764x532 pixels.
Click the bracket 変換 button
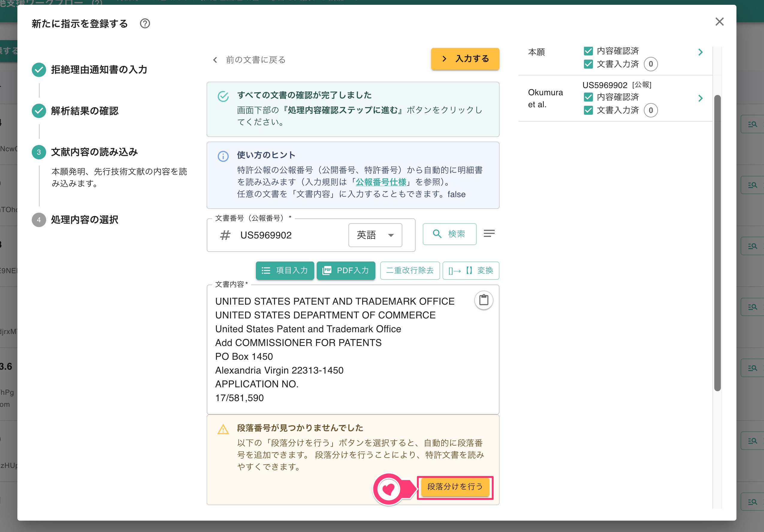click(470, 270)
